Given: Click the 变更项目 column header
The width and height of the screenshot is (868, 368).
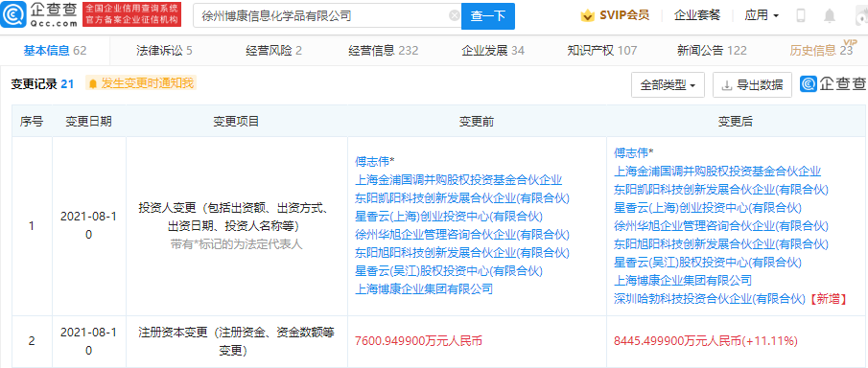Looking at the screenshot, I should (236, 121).
